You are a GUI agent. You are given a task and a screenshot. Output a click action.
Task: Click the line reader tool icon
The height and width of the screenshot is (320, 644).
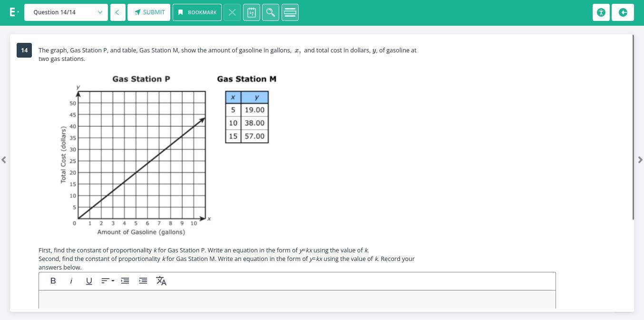pyautogui.click(x=290, y=12)
